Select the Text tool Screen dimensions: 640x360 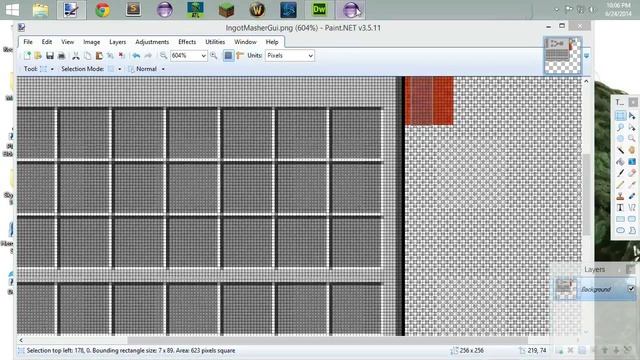tap(620, 207)
